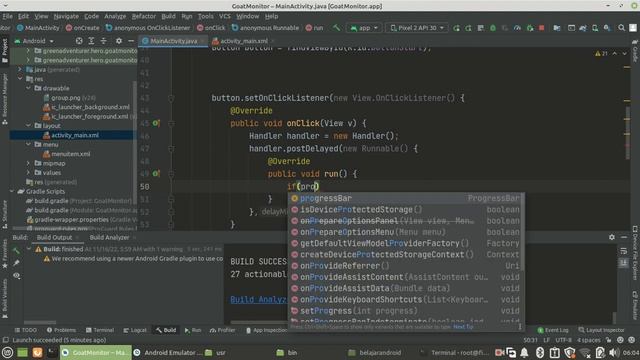Screen dimensions: 640x360
Task: Switch to the Build Analyzer tab
Action: (109, 237)
